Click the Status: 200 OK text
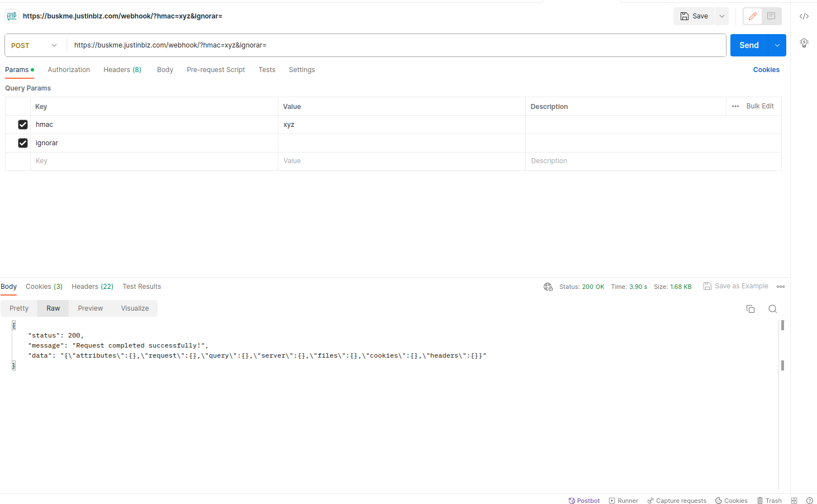Viewport: 817px width, 504px height. (582, 287)
